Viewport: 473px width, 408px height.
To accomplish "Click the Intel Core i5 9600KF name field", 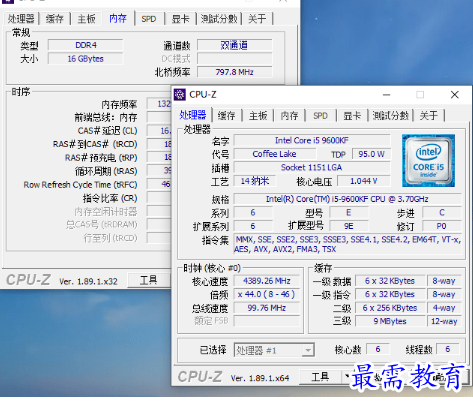I will (x=312, y=140).
